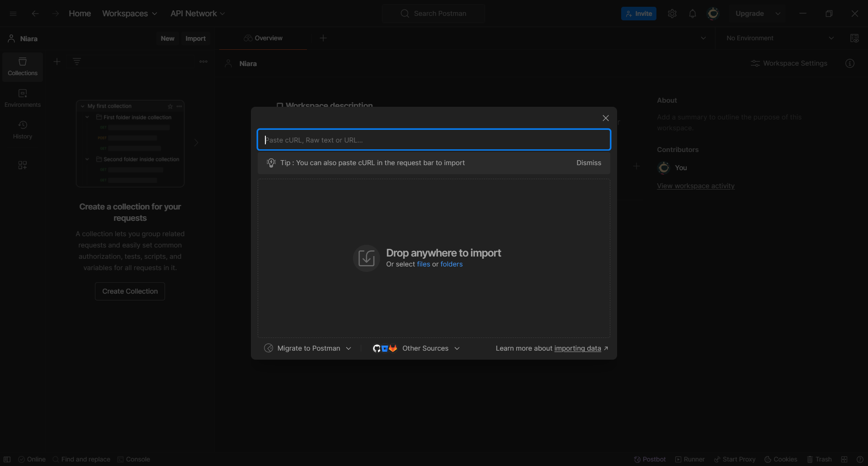The image size is (868, 466).
Task: Click the You contributor entry
Action: pyautogui.click(x=672, y=167)
